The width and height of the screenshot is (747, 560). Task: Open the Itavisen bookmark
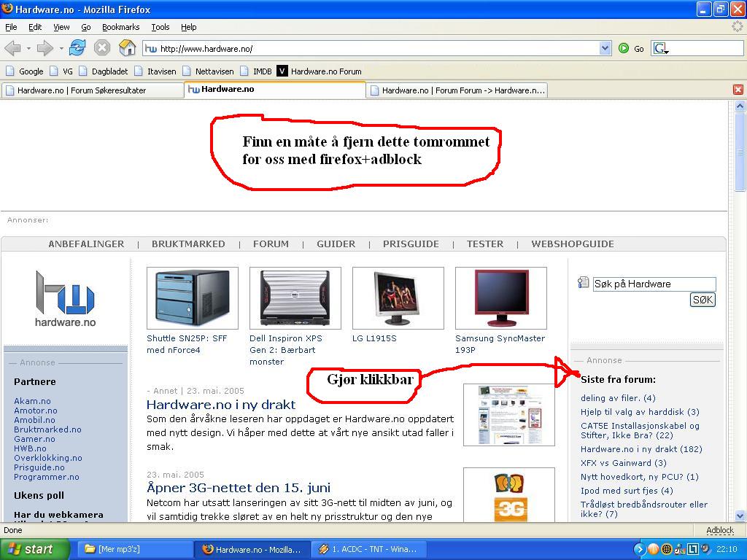[155, 71]
